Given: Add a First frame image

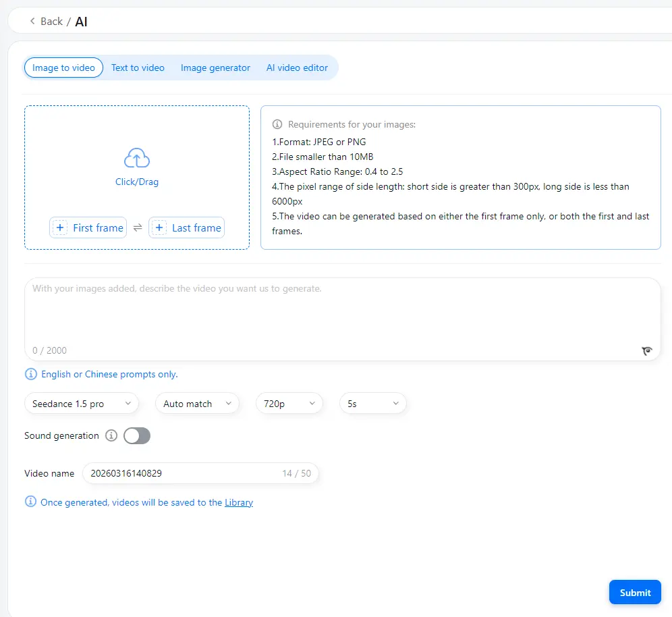Looking at the screenshot, I should pyautogui.click(x=88, y=227).
